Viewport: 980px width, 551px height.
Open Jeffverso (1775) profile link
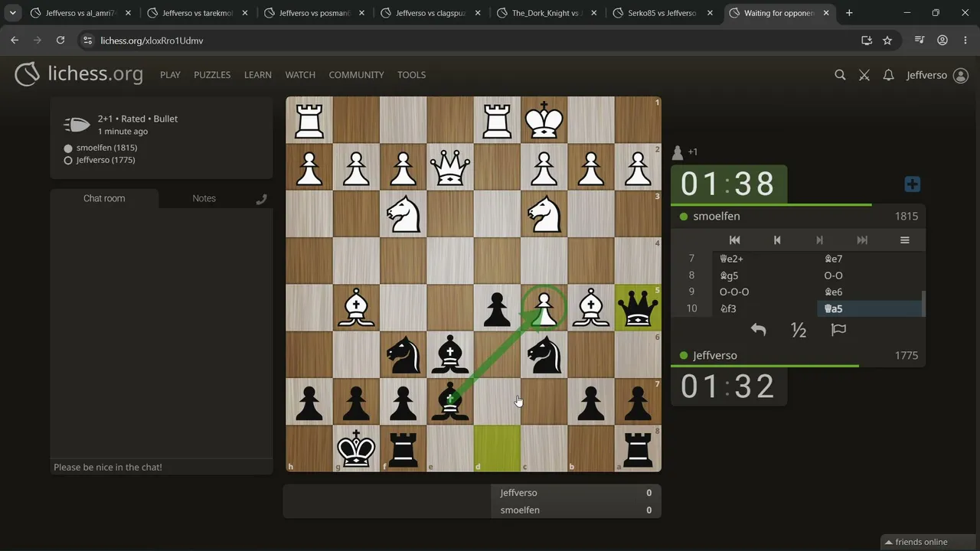pyautogui.click(x=106, y=160)
